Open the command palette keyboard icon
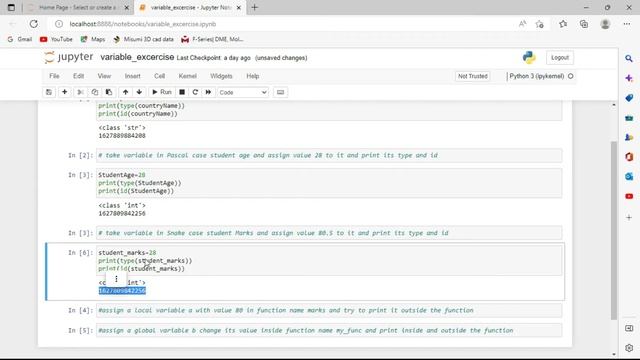 point(280,92)
